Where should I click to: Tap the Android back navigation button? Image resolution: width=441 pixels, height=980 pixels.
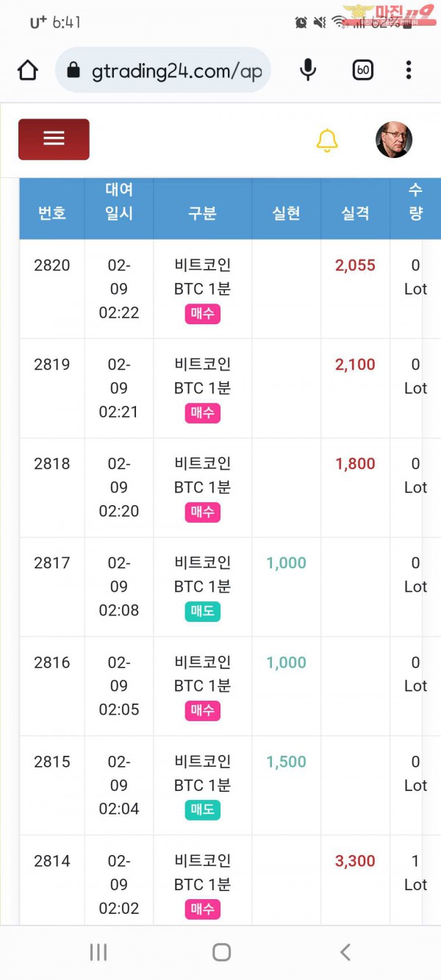point(345,952)
